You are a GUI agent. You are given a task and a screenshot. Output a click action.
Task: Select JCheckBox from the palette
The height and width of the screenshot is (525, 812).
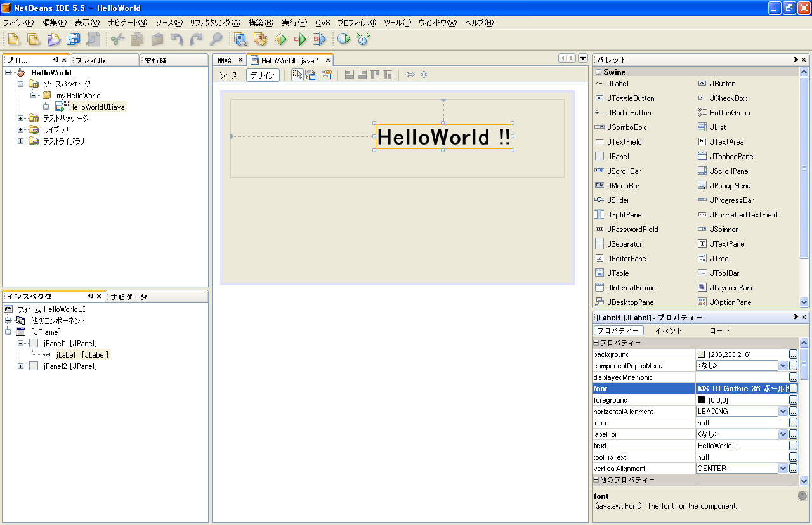point(728,98)
